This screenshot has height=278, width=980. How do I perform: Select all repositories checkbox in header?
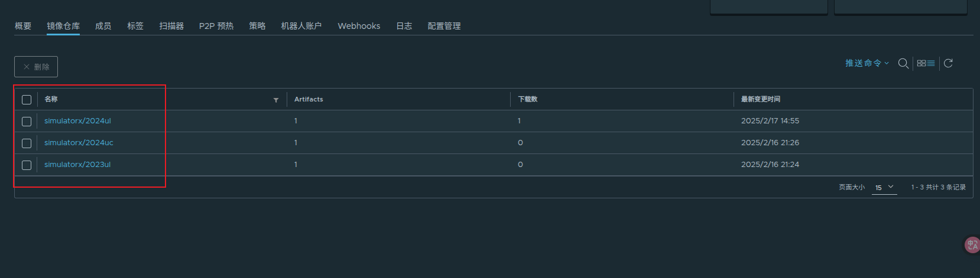pos(27,100)
